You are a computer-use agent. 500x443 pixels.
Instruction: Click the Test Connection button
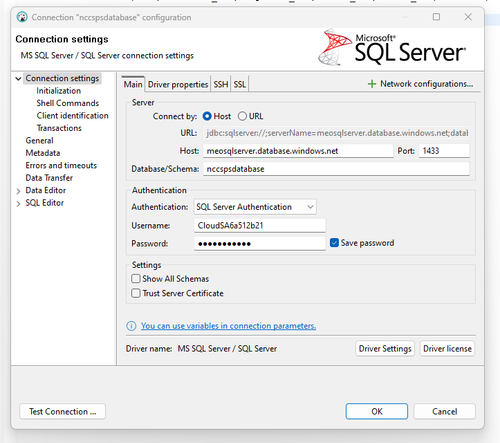63,411
